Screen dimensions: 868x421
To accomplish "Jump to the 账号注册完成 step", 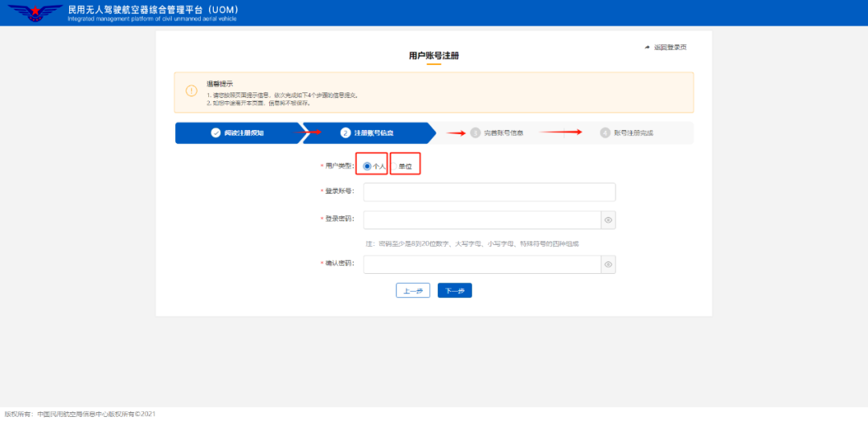I will pos(633,133).
